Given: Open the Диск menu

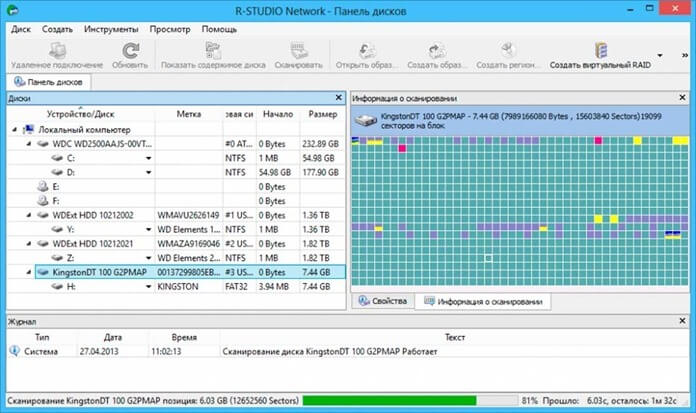Looking at the screenshot, I should pos(21,29).
